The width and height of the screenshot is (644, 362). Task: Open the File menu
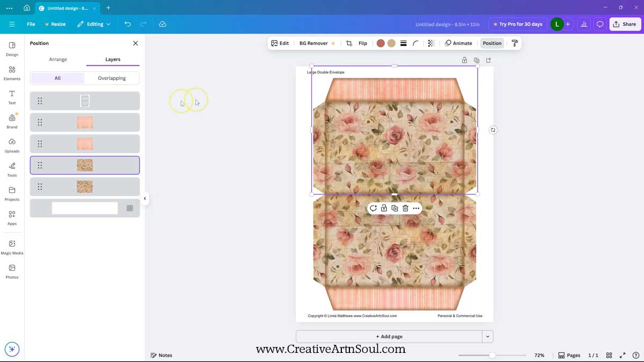pos(31,24)
